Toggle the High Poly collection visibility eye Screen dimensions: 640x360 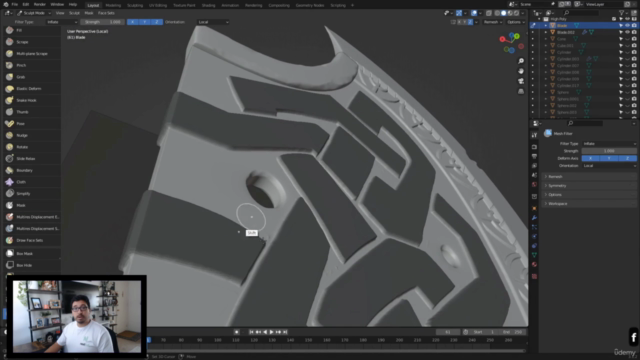627,19
